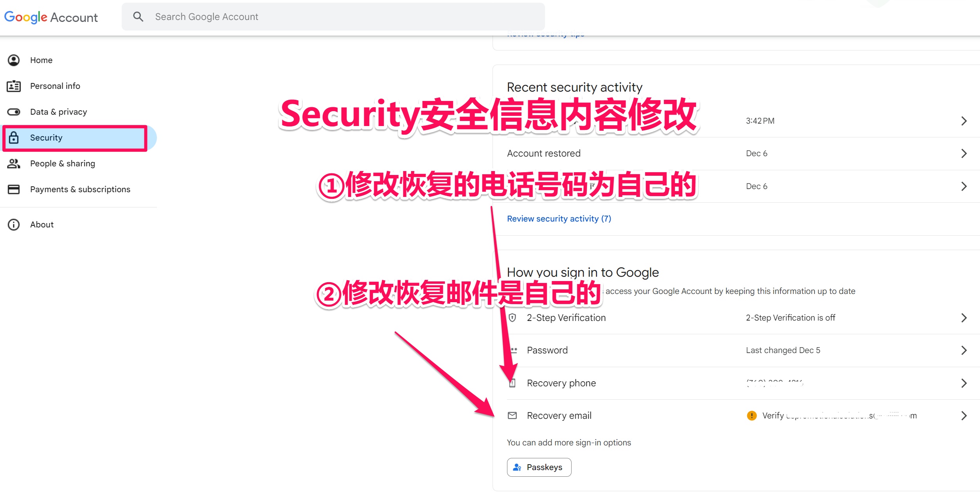Image resolution: width=980 pixels, height=492 pixels.
Task: Expand the Password row chevron
Action: [x=964, y=350]
